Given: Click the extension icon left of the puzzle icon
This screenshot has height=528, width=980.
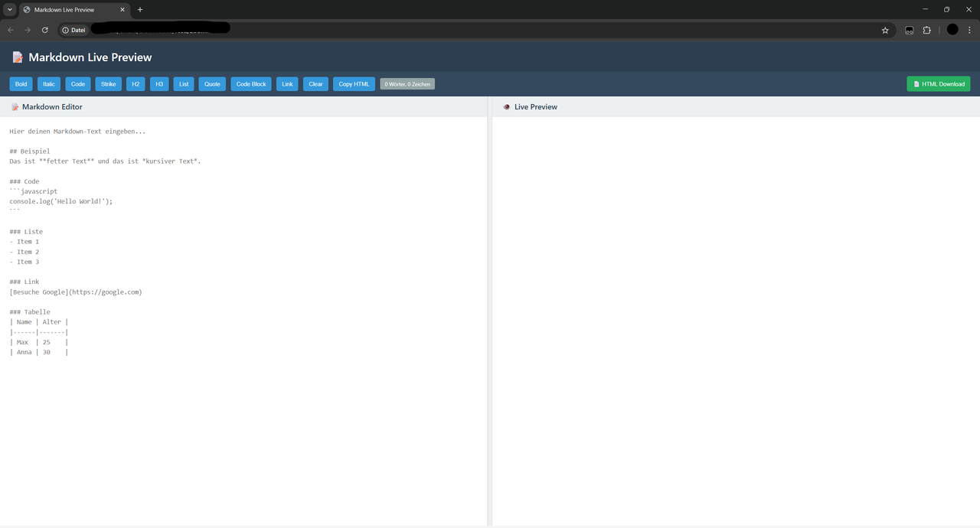Looking at the screenshot, I should 909,30.
